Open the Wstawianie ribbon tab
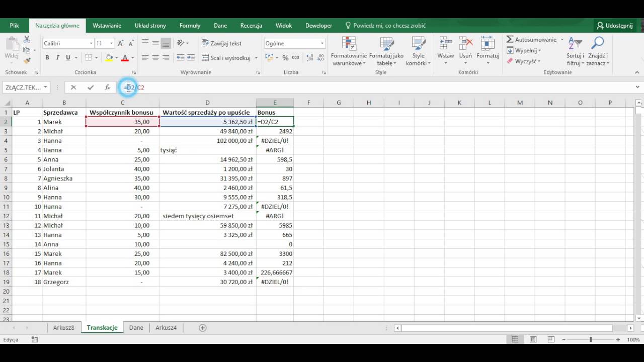 (107, 26)
